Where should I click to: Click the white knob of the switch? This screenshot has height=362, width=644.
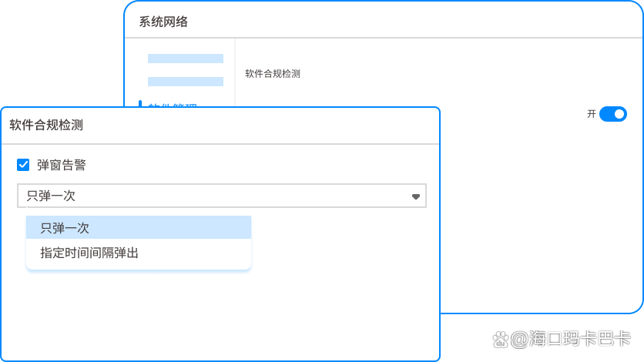[x=619, y=114]
